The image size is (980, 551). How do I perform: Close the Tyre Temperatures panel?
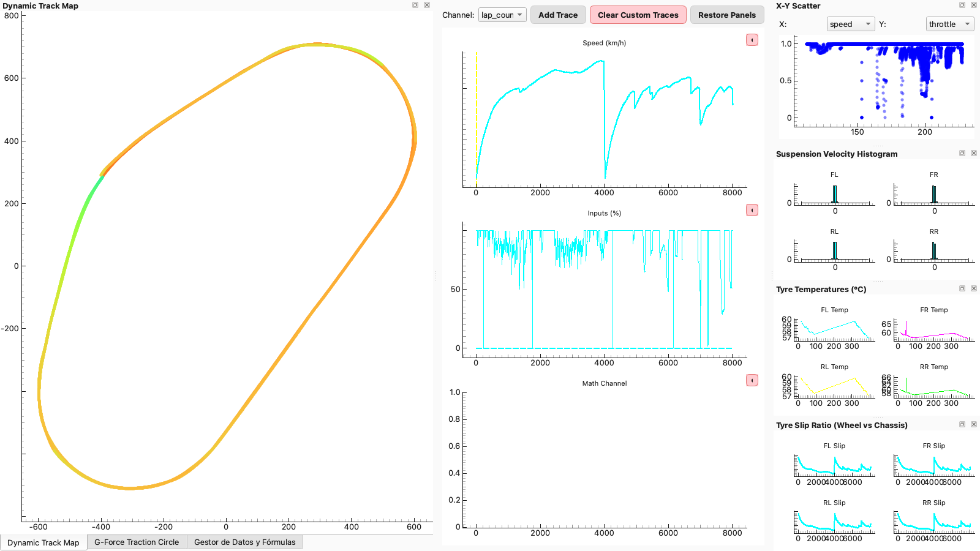(974, 288)
